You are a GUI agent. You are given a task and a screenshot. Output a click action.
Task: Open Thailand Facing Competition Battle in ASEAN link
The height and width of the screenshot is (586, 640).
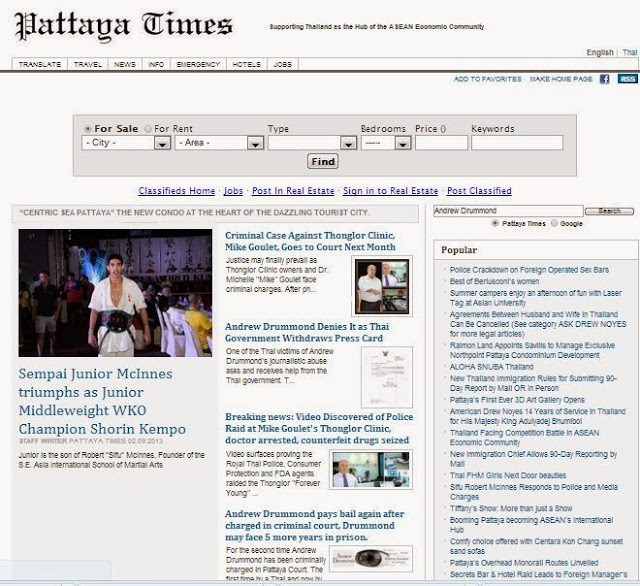tap(524, 437)
